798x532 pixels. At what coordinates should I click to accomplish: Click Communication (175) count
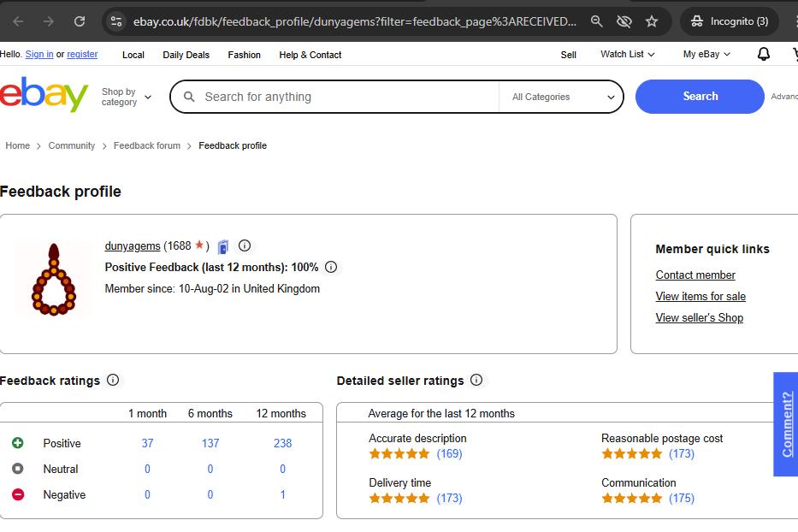[x=682, y=498]
